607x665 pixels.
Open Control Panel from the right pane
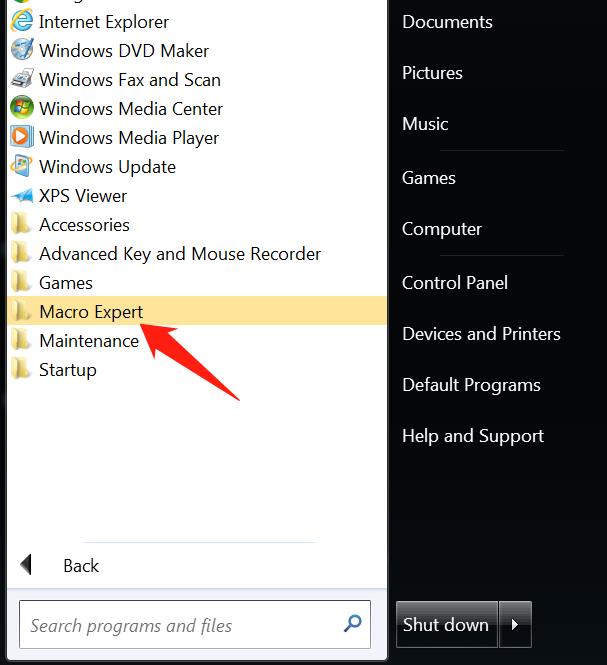click(455, 283)
